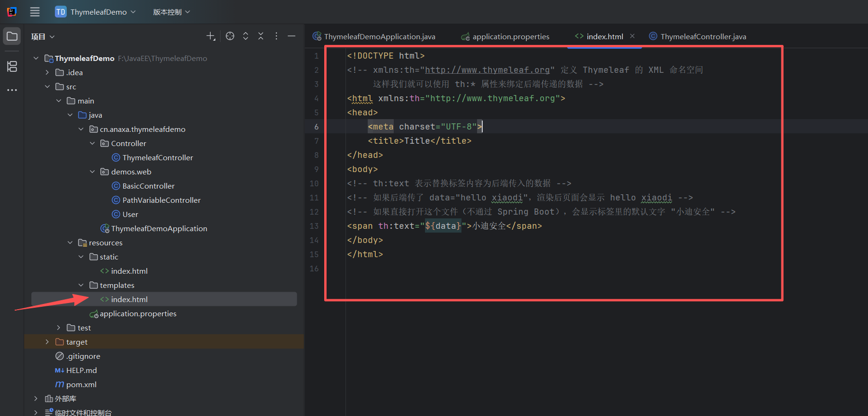
Task: Open the Structure tool window icon
Action: (12, 66)
